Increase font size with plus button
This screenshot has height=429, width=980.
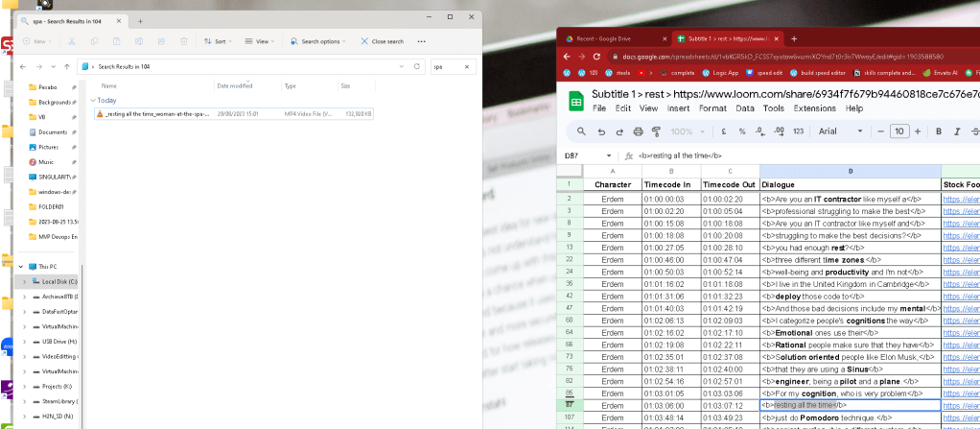[x=917, y=131]
